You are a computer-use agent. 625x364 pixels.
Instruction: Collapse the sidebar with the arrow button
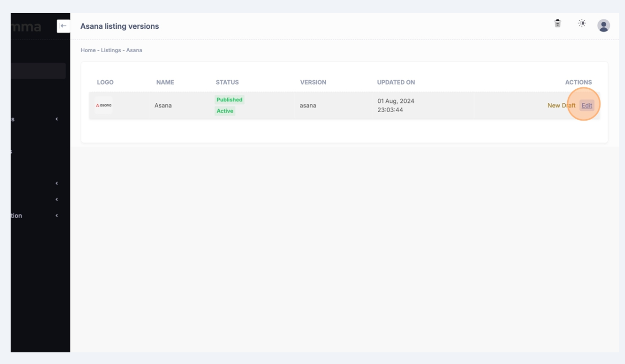tap(63, 26)
